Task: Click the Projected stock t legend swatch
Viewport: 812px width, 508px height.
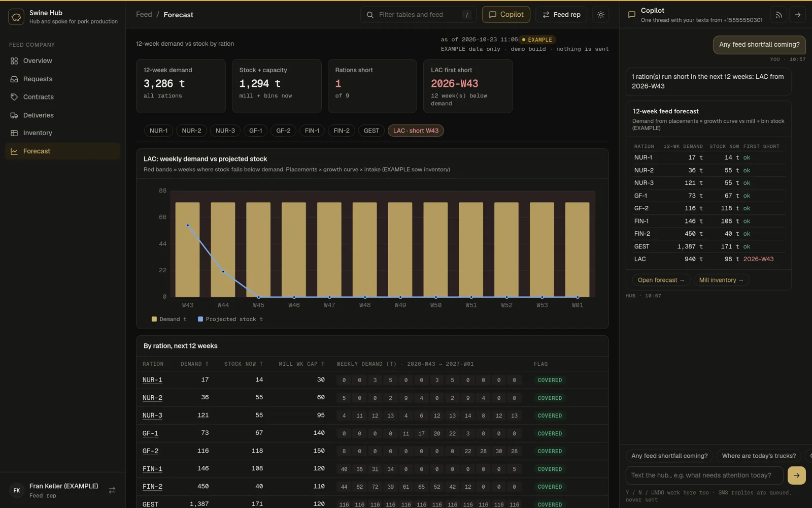Action: [200, 320]
